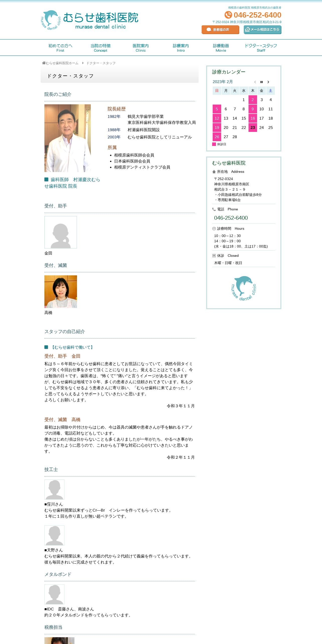Click the 木曜・日曜・祝日 closed days text

228,263
